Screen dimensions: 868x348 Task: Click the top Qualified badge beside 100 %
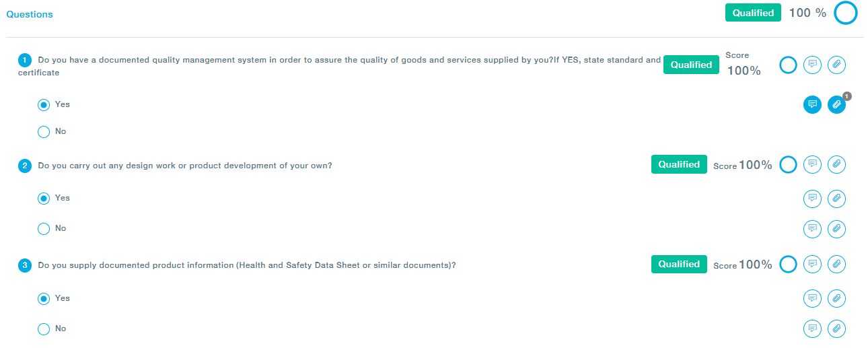[752, 13]
